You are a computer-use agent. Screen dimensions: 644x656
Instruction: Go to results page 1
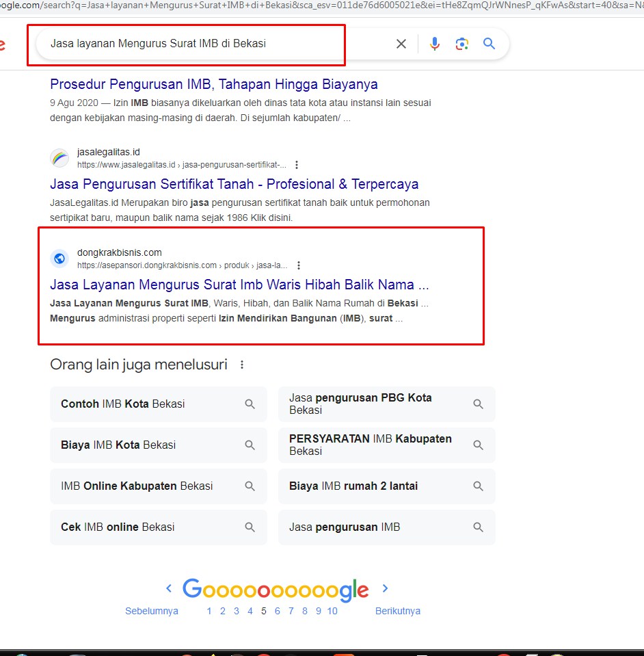209,611
